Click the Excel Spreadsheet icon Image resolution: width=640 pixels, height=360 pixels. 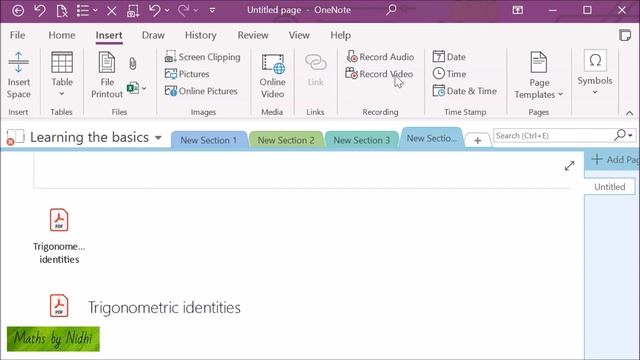point(132,88)
